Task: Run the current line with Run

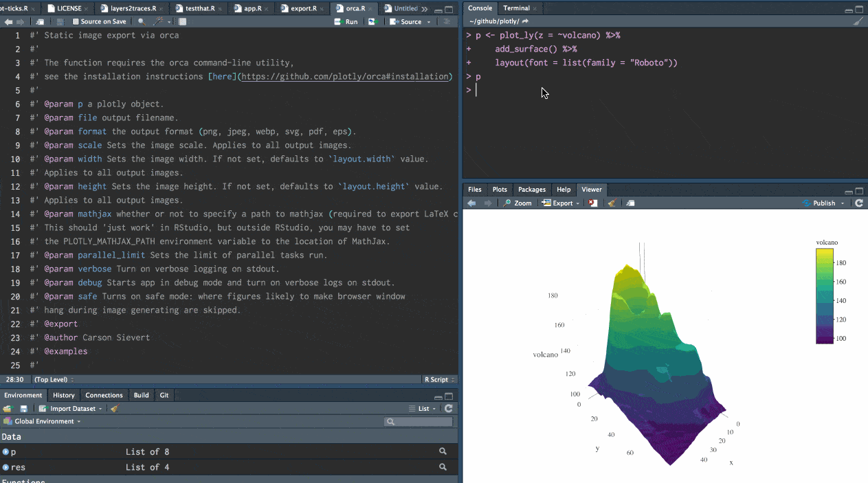Action: 346,22
